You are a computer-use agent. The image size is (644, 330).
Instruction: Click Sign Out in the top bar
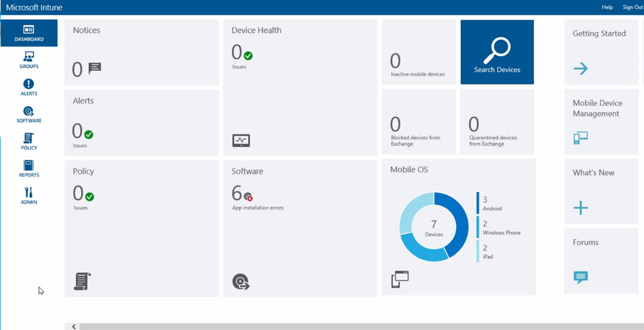click(633, 7)
